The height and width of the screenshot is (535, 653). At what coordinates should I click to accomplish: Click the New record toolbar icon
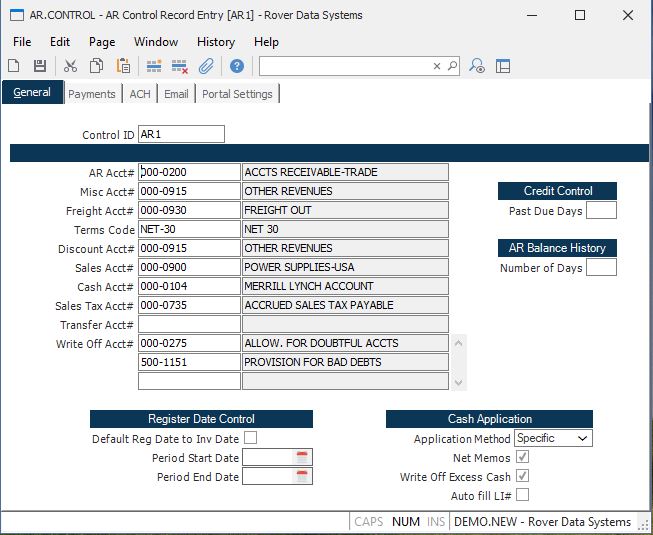(x=14, y=66)
